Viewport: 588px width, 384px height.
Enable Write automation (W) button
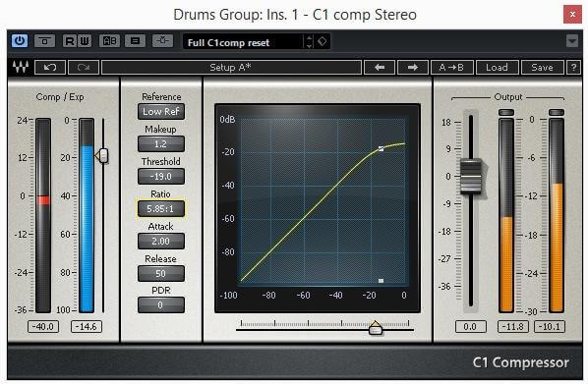coord(85,41)
